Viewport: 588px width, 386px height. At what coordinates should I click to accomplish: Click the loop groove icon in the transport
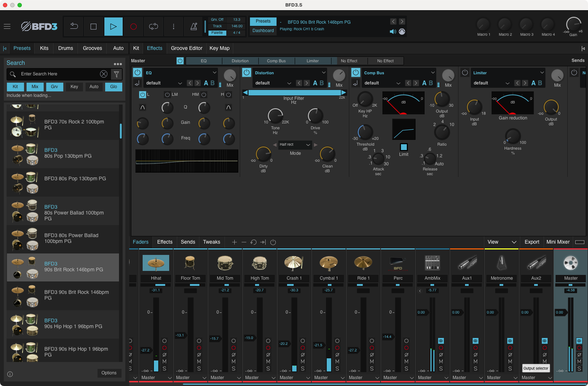coord(153,26)
